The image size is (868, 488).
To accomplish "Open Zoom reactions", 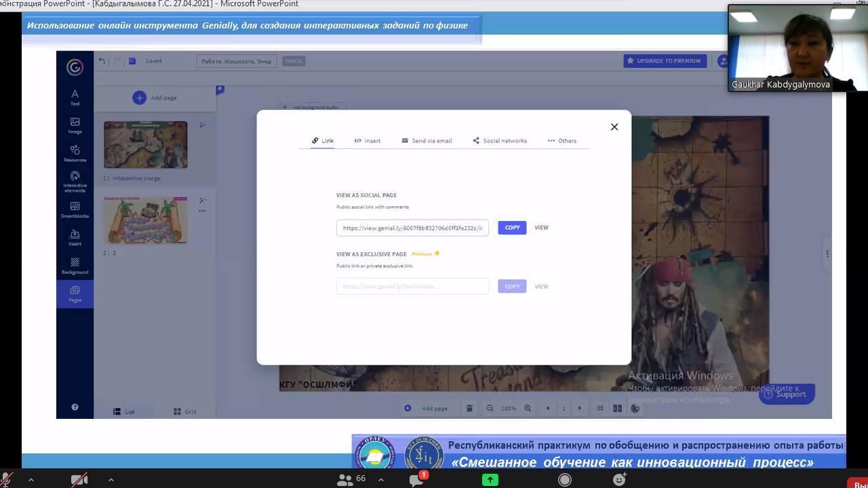I will point(619,479).
